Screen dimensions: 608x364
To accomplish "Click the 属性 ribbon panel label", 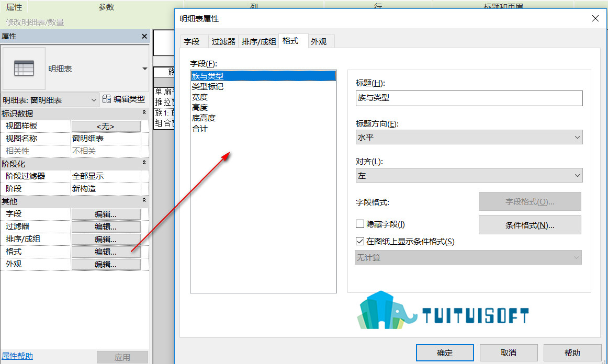I will [x=14, y=7].
